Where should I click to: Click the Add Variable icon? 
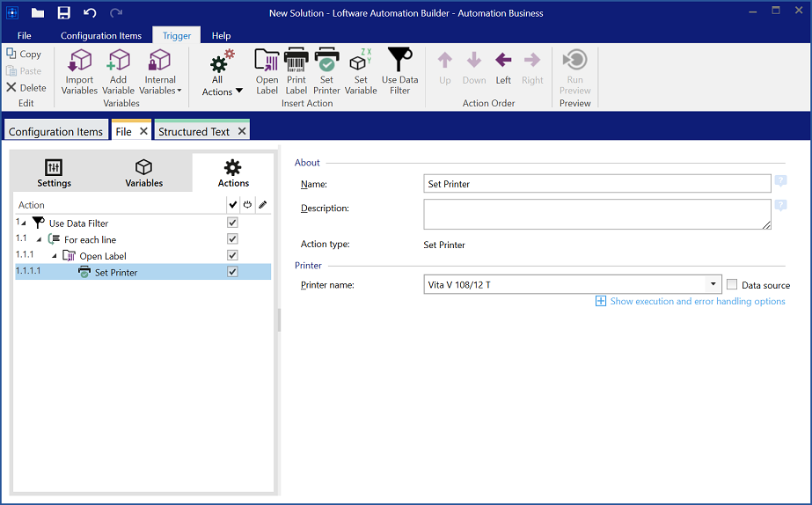[118, 71]
